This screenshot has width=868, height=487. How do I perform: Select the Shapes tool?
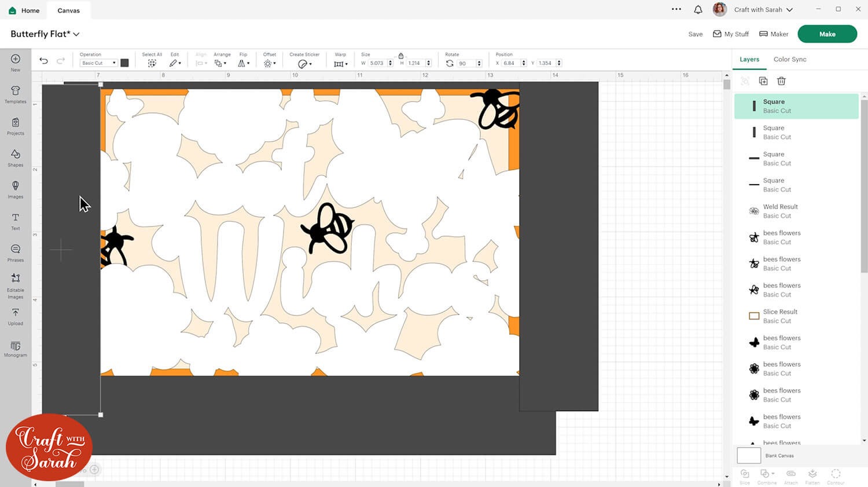[x=16, y=157]
